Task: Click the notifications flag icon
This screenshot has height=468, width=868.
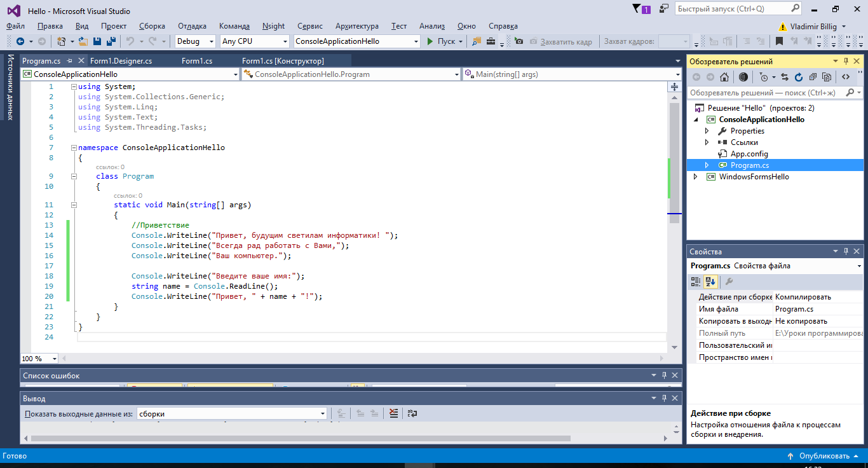Action: (x=637, y=9)
